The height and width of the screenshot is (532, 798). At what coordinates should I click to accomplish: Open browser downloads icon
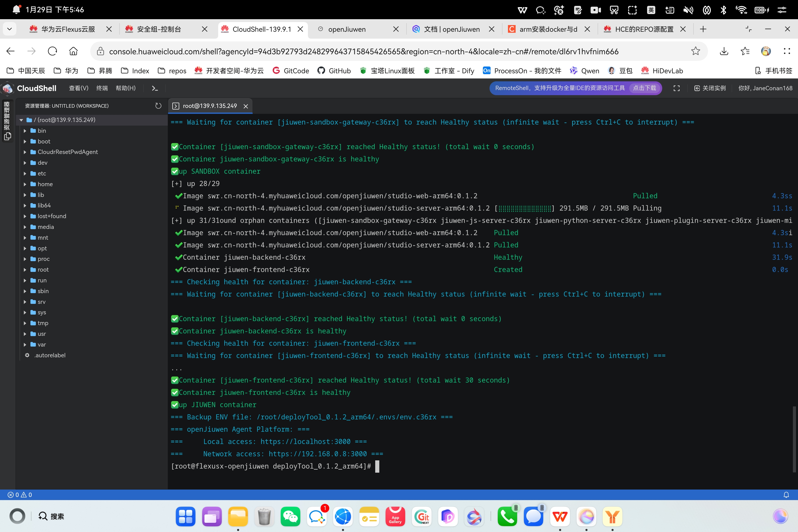tap(724, 51)
